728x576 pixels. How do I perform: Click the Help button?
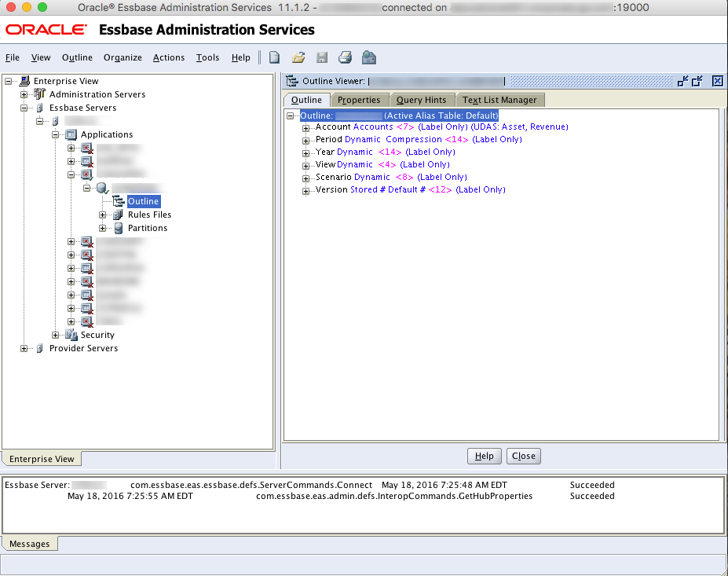click(x=484, y=456)
